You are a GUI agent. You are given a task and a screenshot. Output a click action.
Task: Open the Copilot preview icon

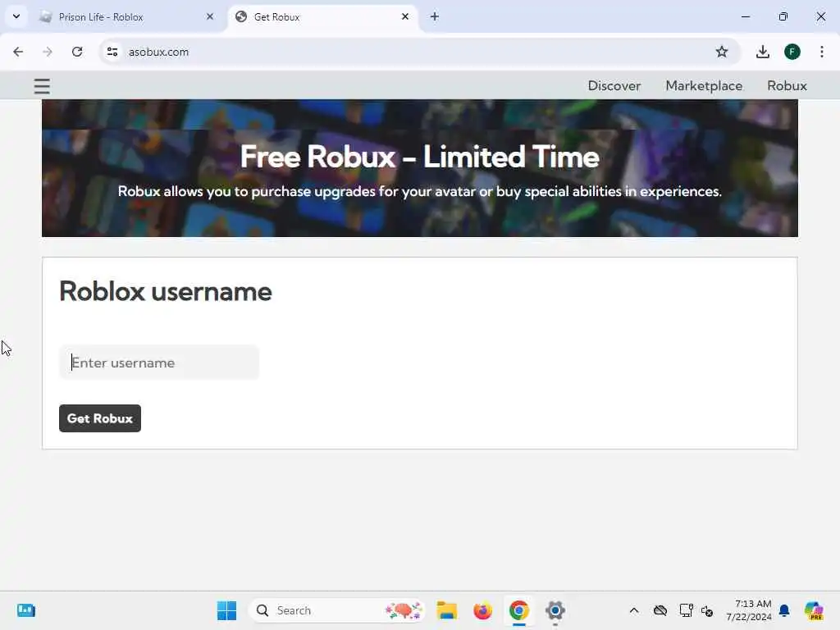[x=814, y=610]
